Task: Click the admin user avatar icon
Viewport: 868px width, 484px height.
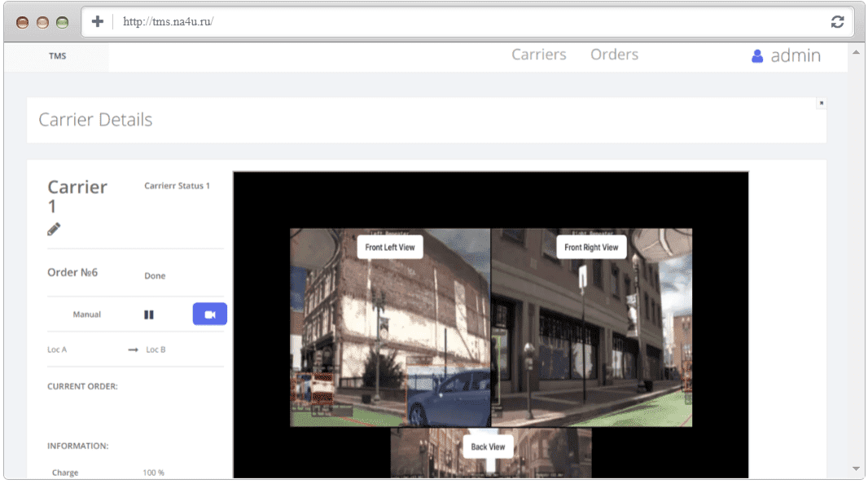Action: pos(757,56)
